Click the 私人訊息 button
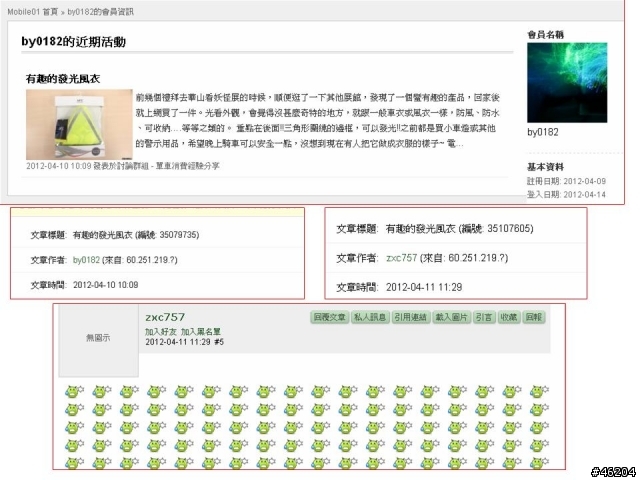The width and height of the screenshot is (640, 480). tap(370, 317)
